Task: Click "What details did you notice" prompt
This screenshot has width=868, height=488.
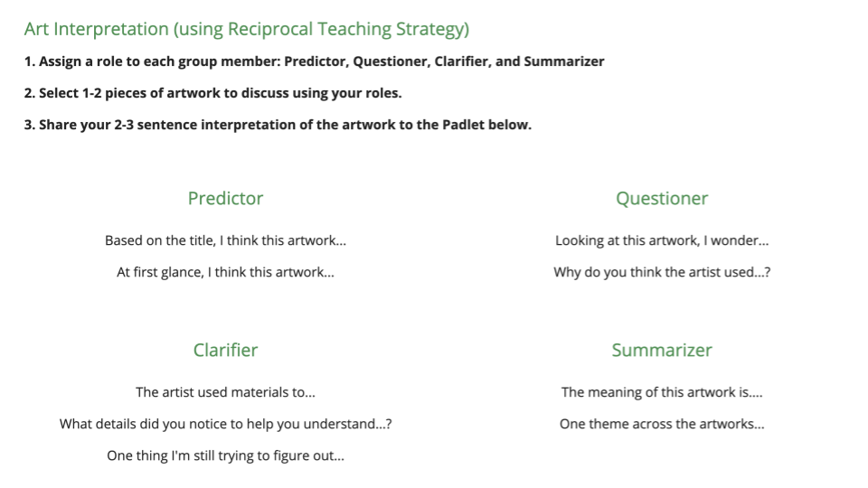Action: tap(225, 424)
